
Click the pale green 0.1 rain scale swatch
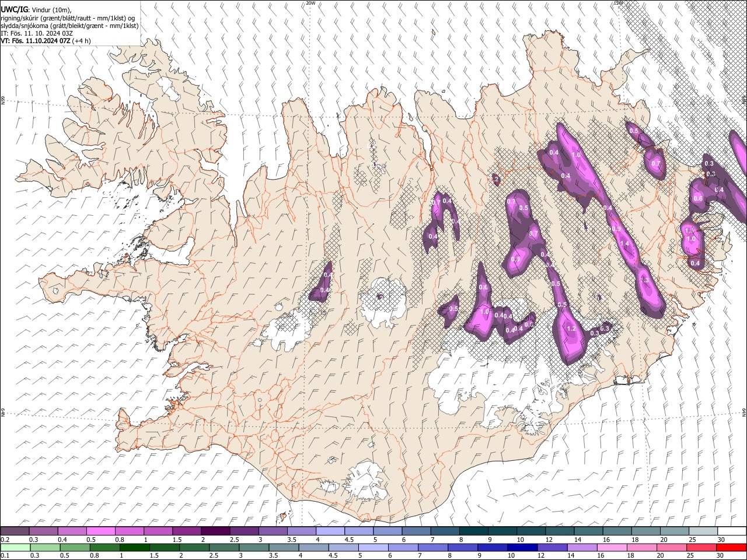coord(15,547)
